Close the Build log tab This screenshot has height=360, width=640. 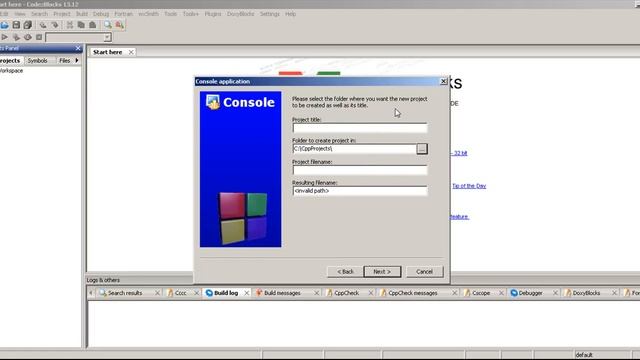pos(247,293)
